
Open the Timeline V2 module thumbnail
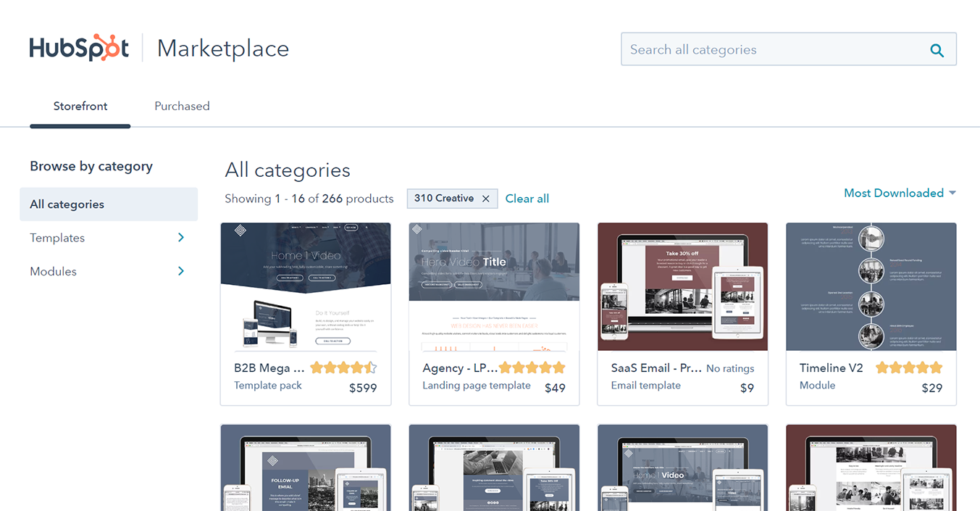pos(871,287)
